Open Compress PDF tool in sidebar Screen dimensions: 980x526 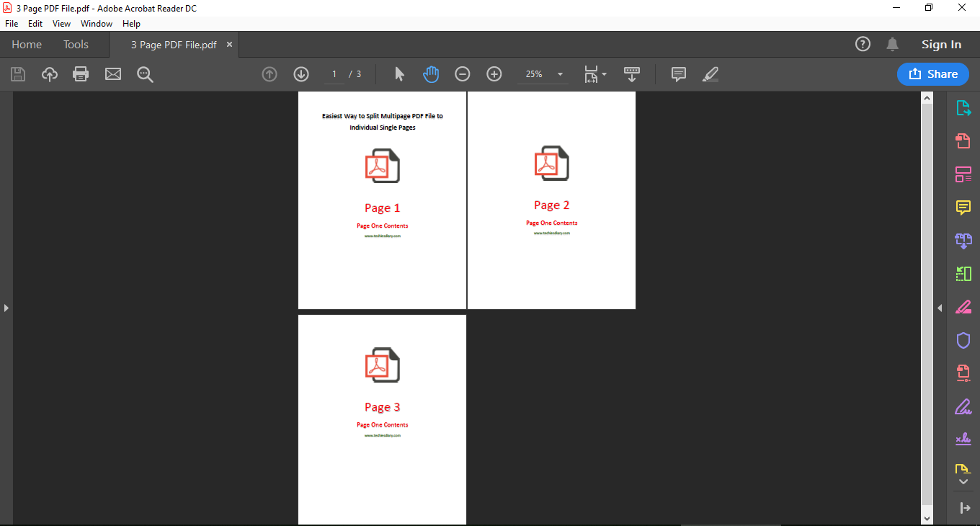point(963,373)
